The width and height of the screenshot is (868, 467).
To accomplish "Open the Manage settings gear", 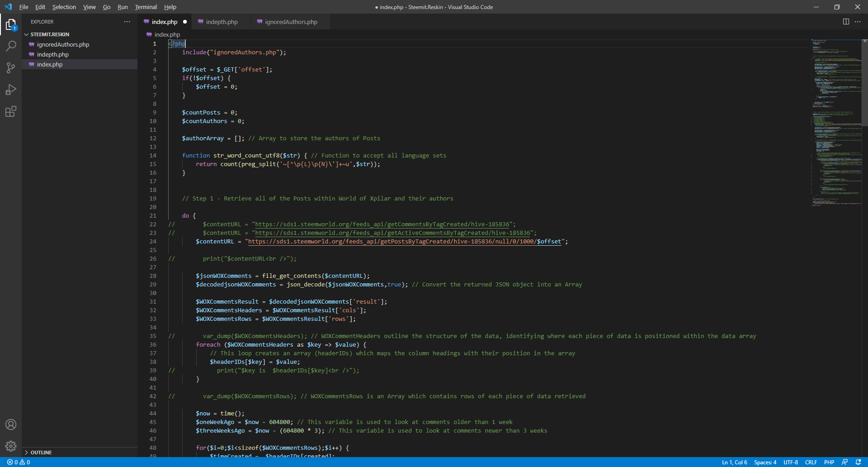I will [11, 446].
